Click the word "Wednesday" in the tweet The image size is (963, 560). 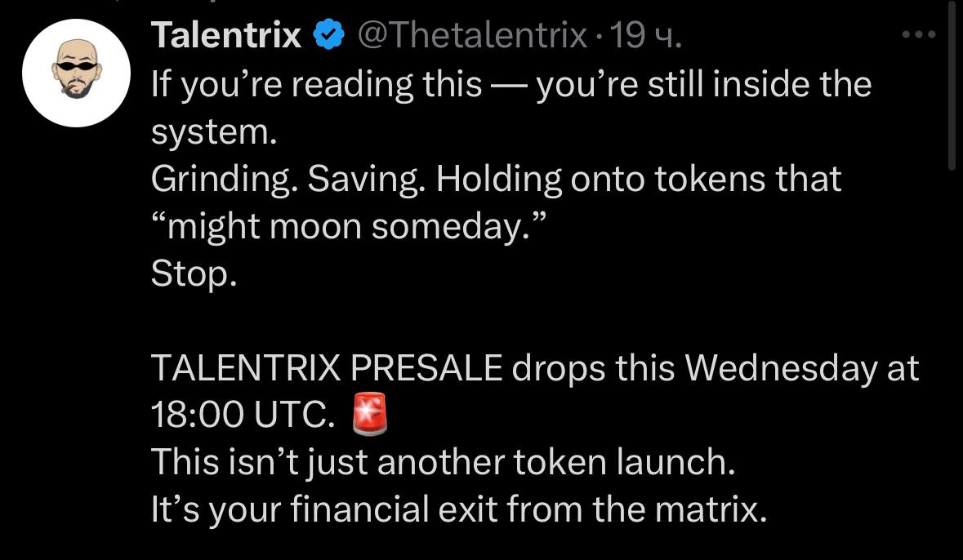click(781, 368)
